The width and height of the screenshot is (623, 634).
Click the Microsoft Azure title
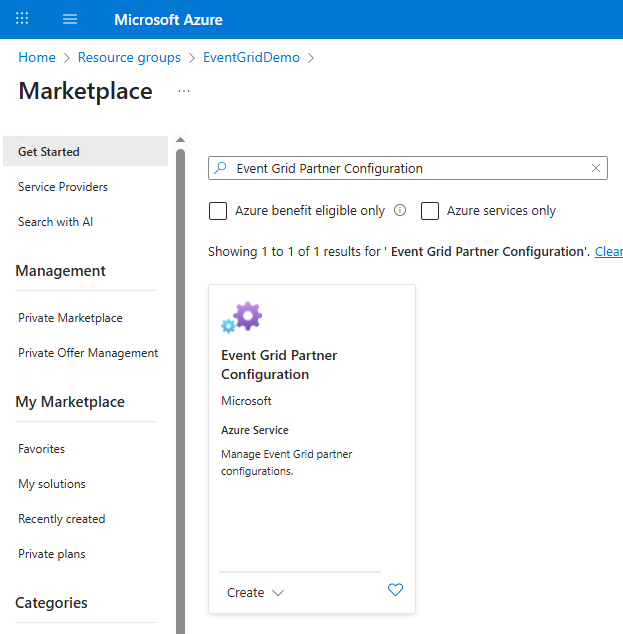pos(168,19)
